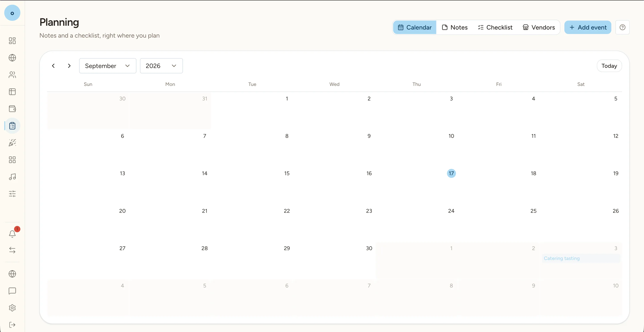Go to next month arrow

(69, 66)
